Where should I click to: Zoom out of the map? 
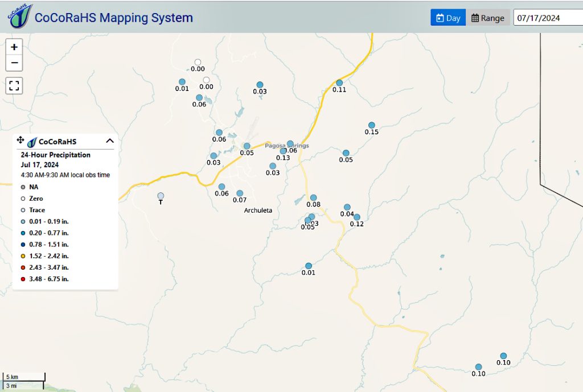click(x=14, y=63)
